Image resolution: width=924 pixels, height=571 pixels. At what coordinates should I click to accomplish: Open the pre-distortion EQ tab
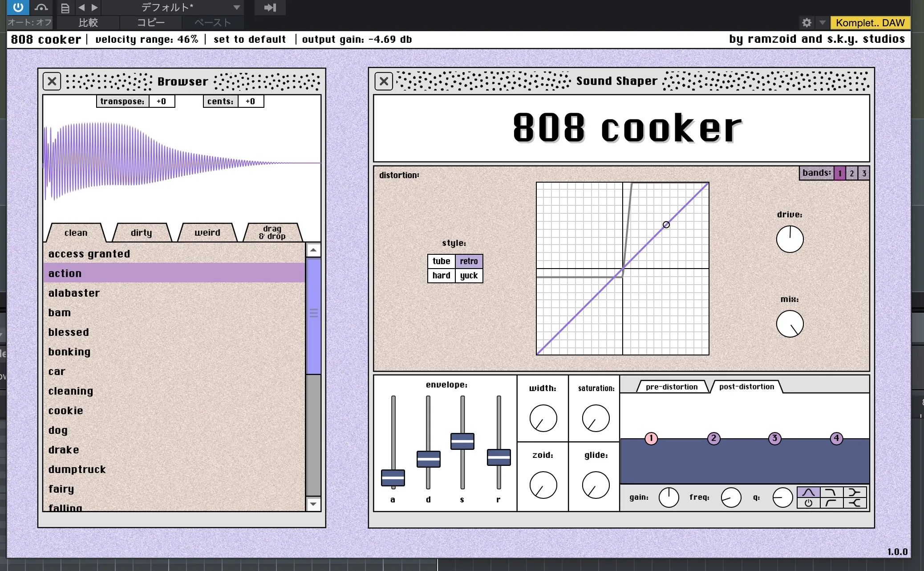[671, 387]
